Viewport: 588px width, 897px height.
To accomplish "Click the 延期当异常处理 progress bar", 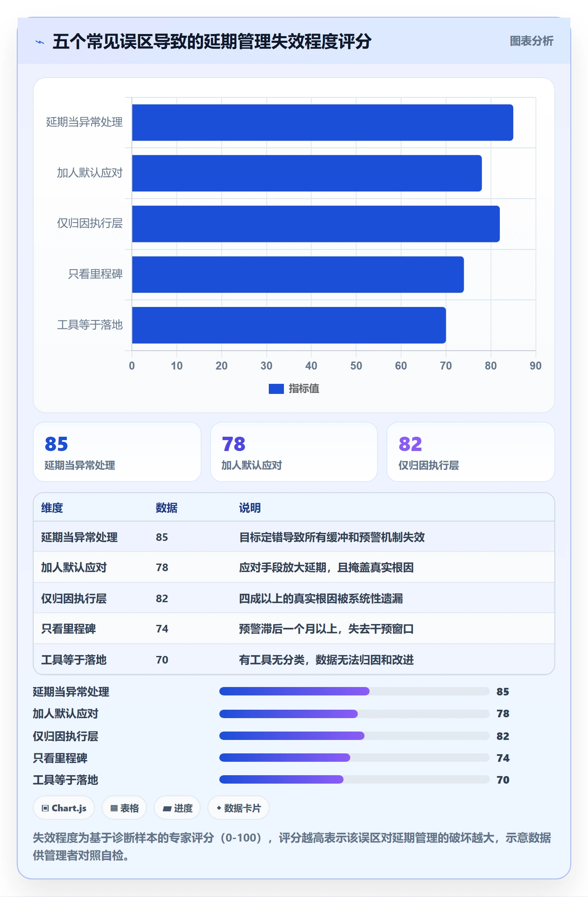I will 354,691.
